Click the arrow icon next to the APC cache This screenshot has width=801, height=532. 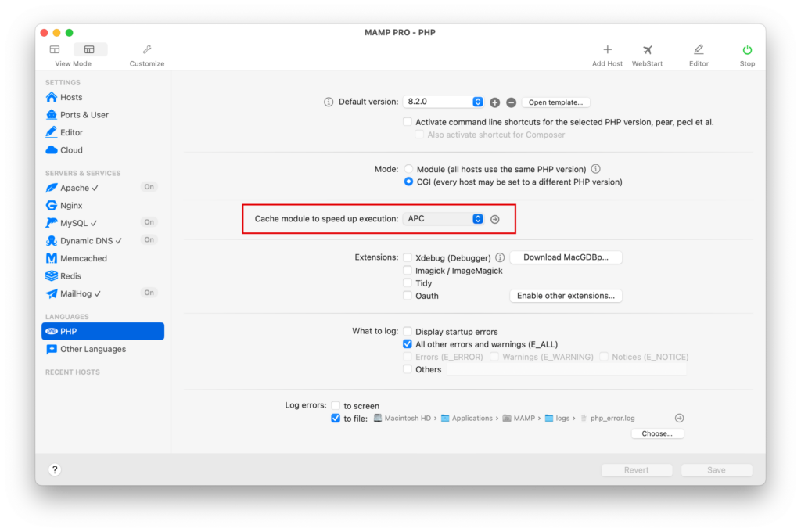[494, 219]
